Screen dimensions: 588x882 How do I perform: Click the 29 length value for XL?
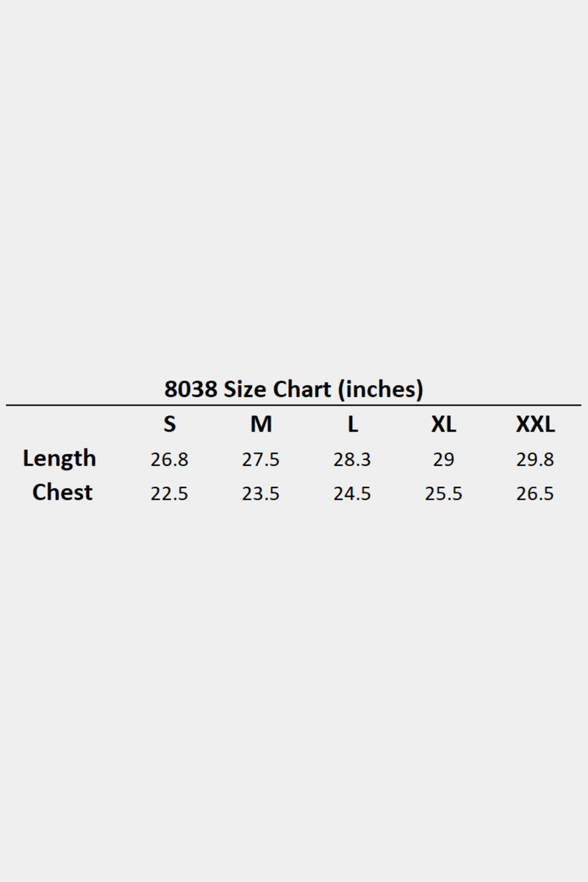tap(443, 460)
